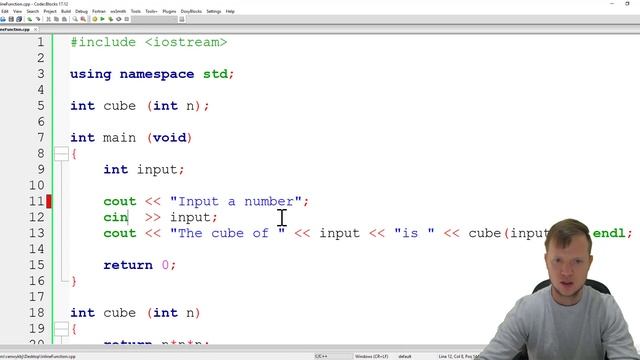Restore down the Code::Blocks window
This screenshot has height=360, width=640.
(x=627, y=4)
